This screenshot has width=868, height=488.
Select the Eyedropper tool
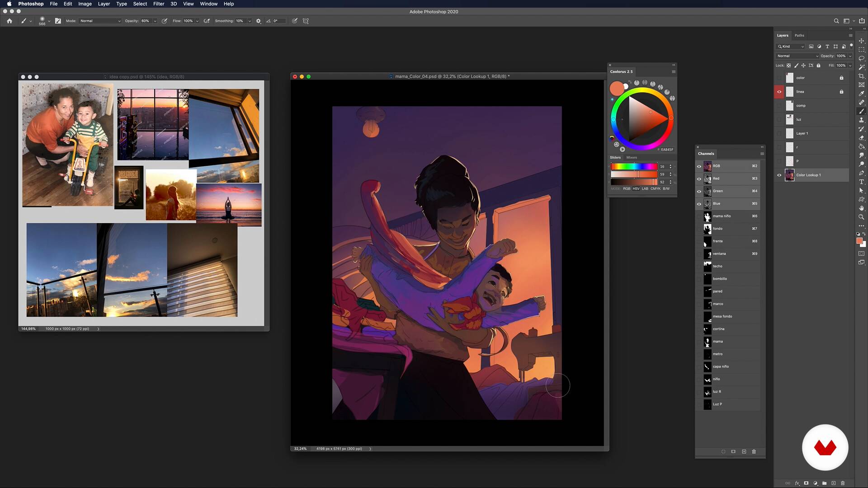click(x=861, y=94)
